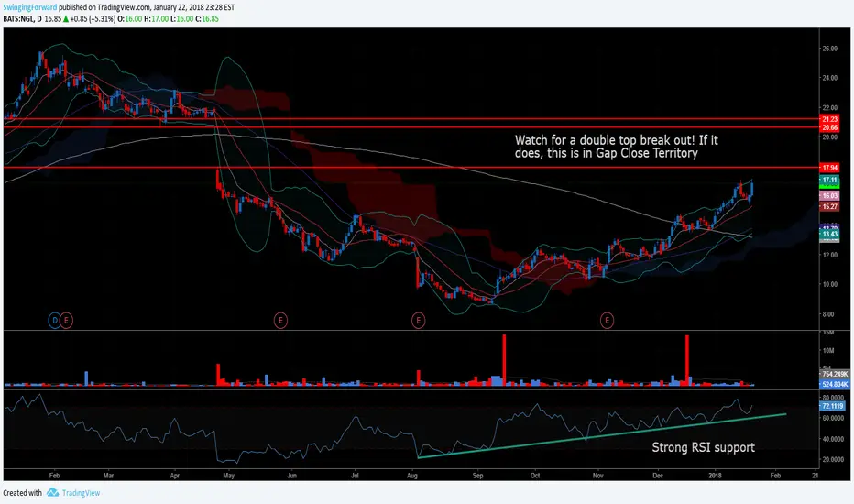Click the E earnings marker near the Jun label
854x504 pixels.
(280, 321)
